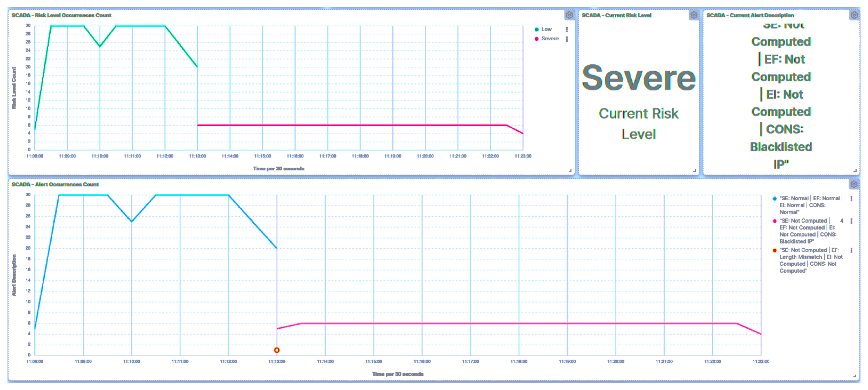Open gear settings for Alert Occurrences Count panel
868x390 pixels.
coord(854,184)
